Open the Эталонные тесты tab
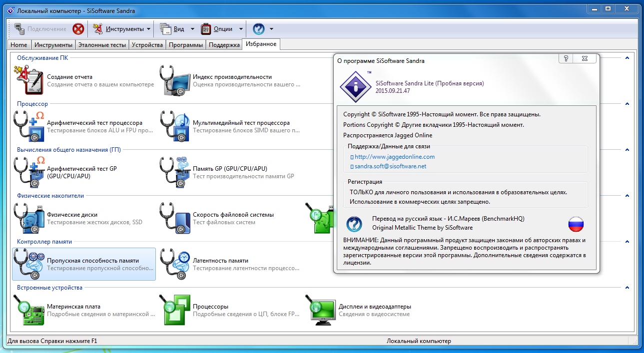The height and width of the screenshot is (353, 644). click(102, 45)
